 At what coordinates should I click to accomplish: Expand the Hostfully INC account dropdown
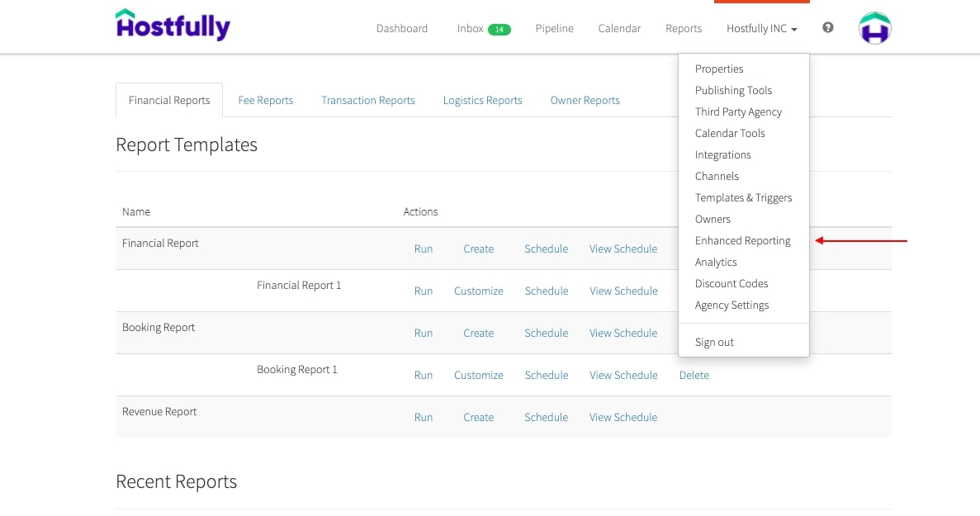point(760,28)
